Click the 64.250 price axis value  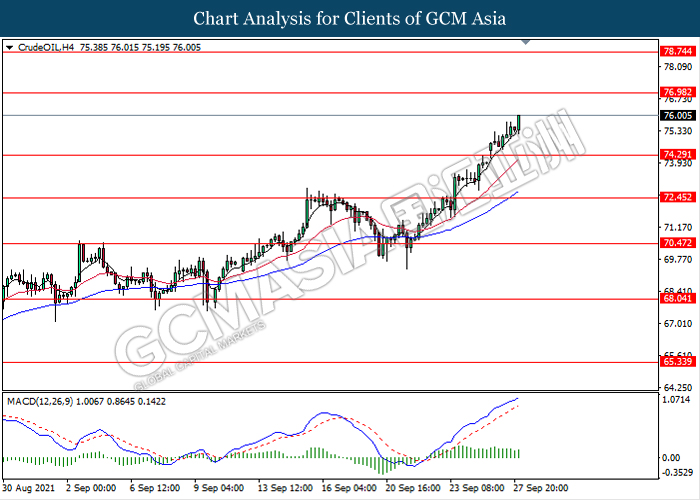pos(678,388)
